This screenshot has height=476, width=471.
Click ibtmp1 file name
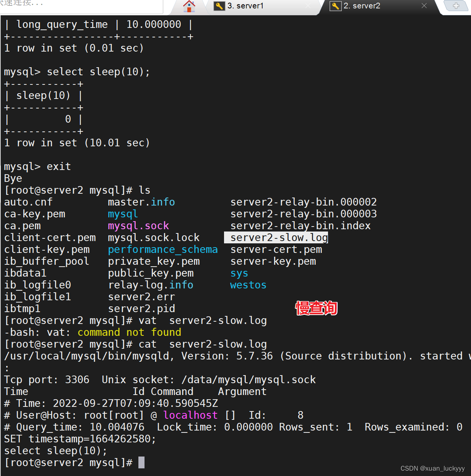click(22, 309)
